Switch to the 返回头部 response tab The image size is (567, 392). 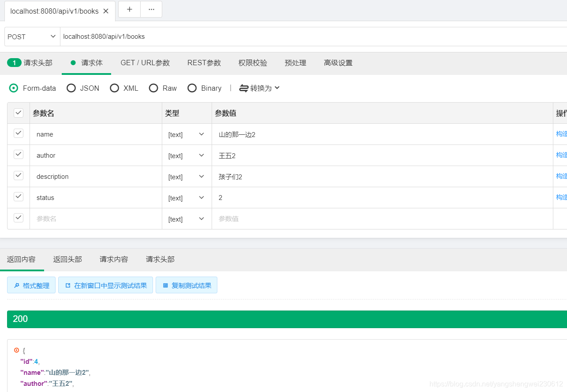pos(67,259)
